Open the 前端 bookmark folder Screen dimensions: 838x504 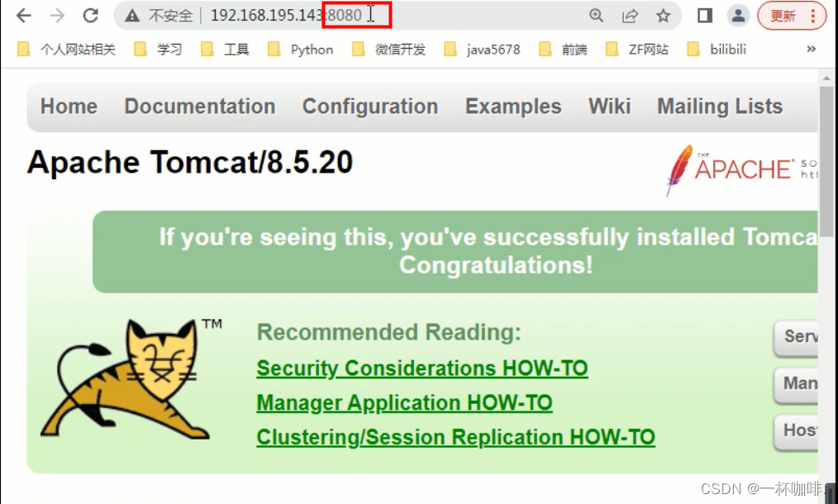click(x=564, y=50)
